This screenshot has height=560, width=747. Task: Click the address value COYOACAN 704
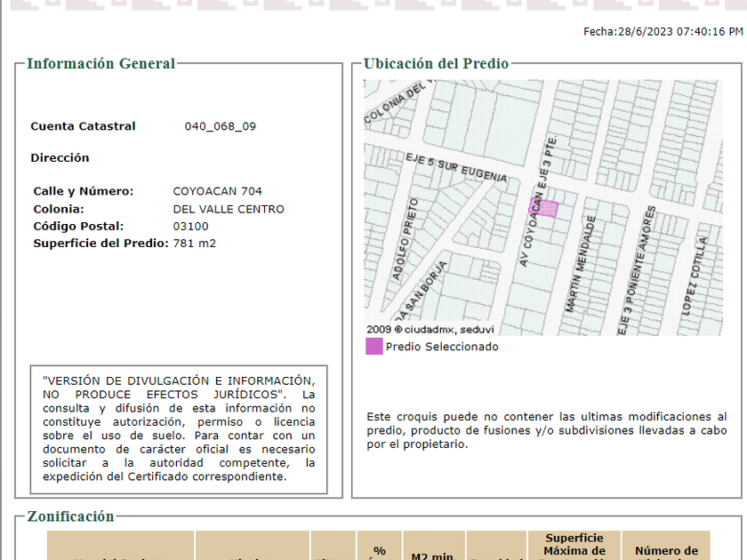click(217, 191)
